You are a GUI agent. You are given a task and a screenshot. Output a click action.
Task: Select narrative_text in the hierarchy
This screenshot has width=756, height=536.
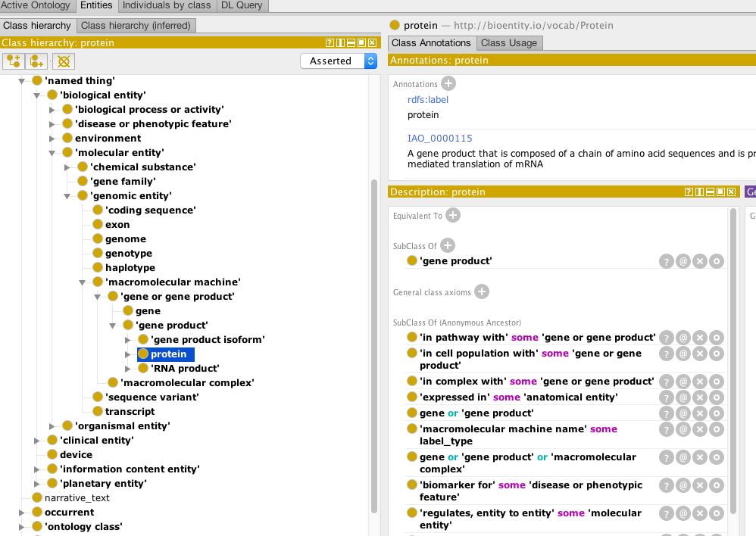tap(77, 498)
